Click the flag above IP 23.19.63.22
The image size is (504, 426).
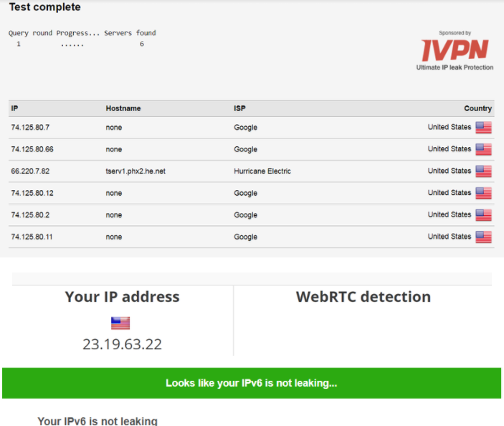pyautogui.click(x=120, y=323)
